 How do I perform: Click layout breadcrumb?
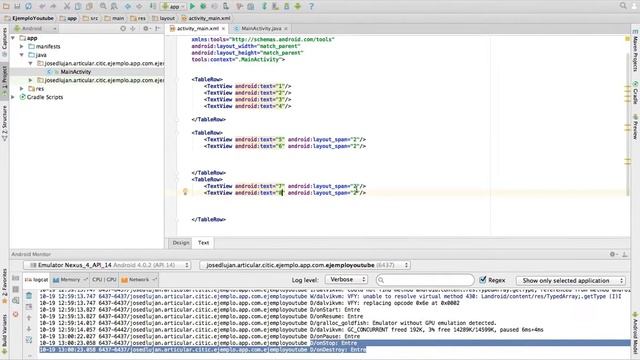click(163, 18)
